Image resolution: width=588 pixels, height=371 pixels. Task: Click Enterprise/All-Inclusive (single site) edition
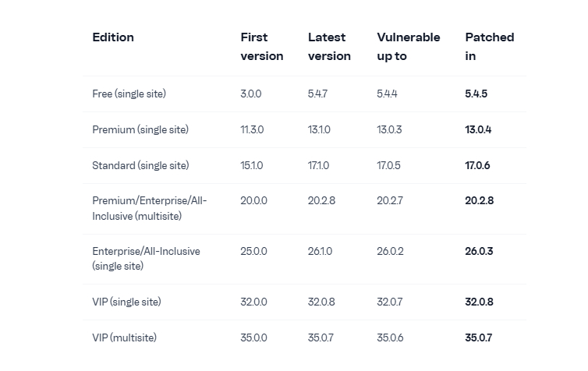coord(146,259)
